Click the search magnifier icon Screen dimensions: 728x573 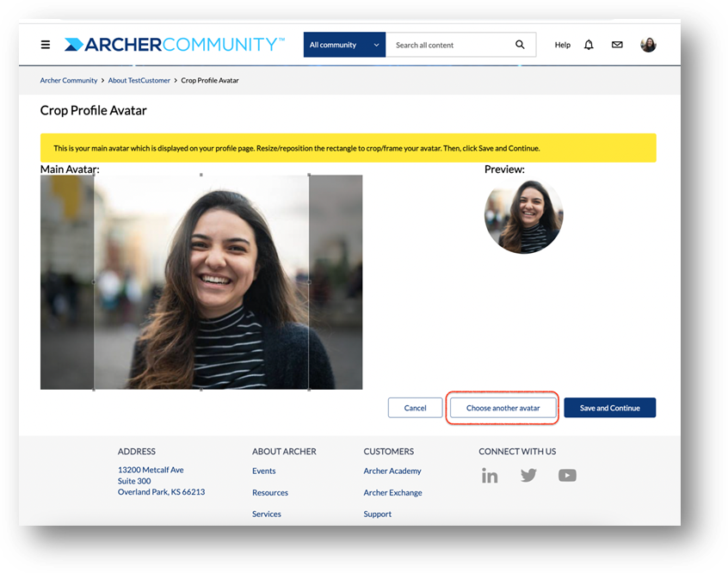(520, 45)
